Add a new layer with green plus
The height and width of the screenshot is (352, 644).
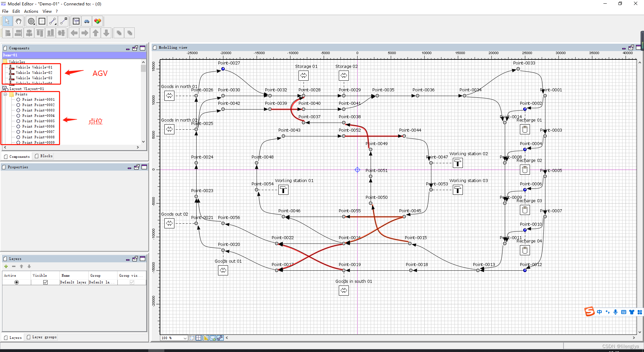tap(6, 266)
